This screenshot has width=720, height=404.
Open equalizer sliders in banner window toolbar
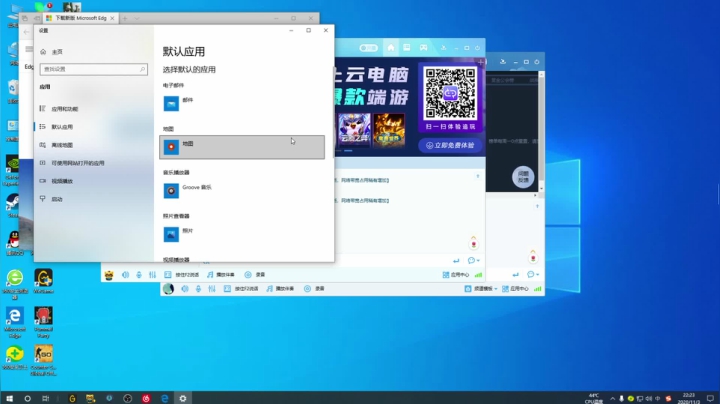[152, 275]
